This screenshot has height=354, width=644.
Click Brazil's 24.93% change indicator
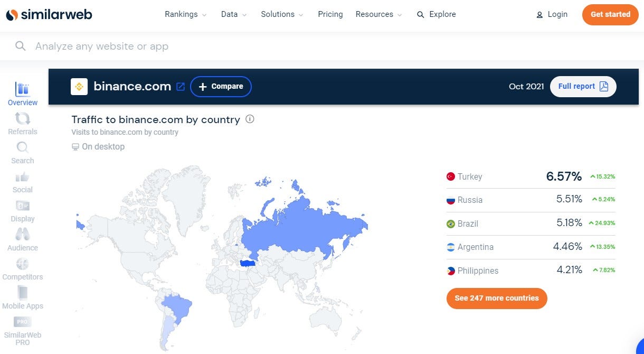click(x=602, y=223)
